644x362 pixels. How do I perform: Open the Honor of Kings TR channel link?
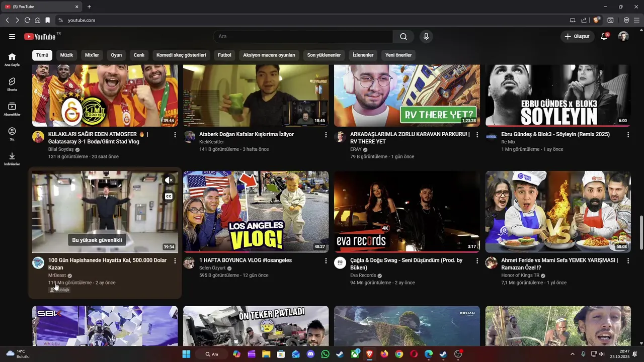(520, 275)
